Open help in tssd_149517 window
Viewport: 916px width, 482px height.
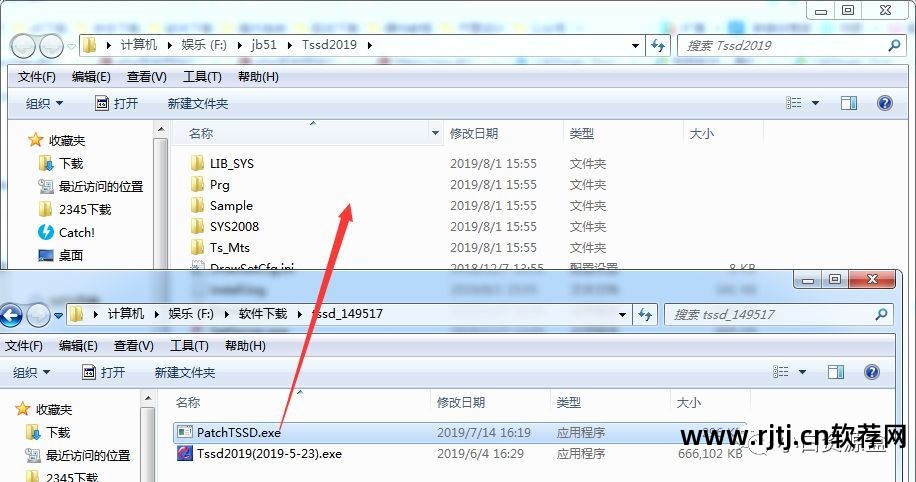tap(871, 372)
